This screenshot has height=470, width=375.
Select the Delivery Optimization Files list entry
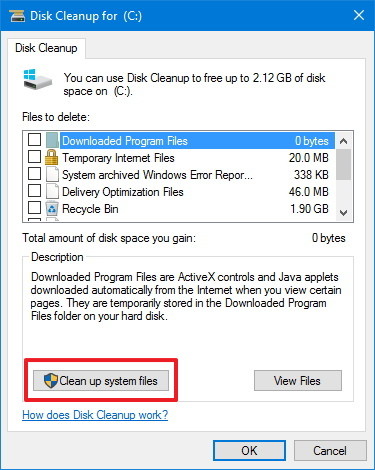click(x=179, y=192)
